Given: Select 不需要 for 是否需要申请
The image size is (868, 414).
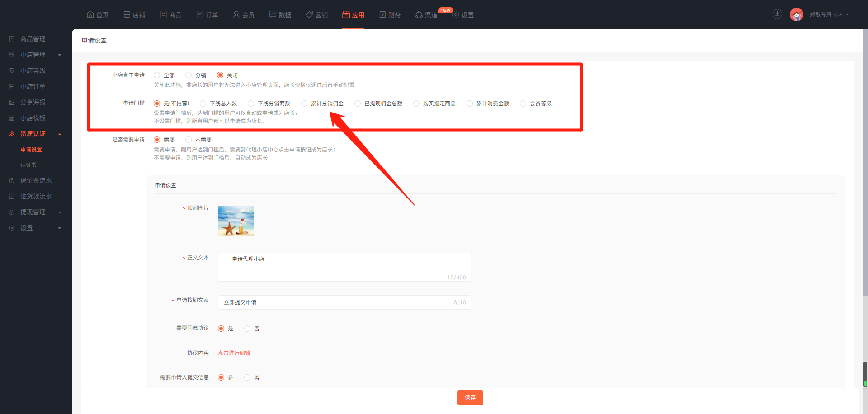Looking at the screenshot, I should [x=189, y=140].
